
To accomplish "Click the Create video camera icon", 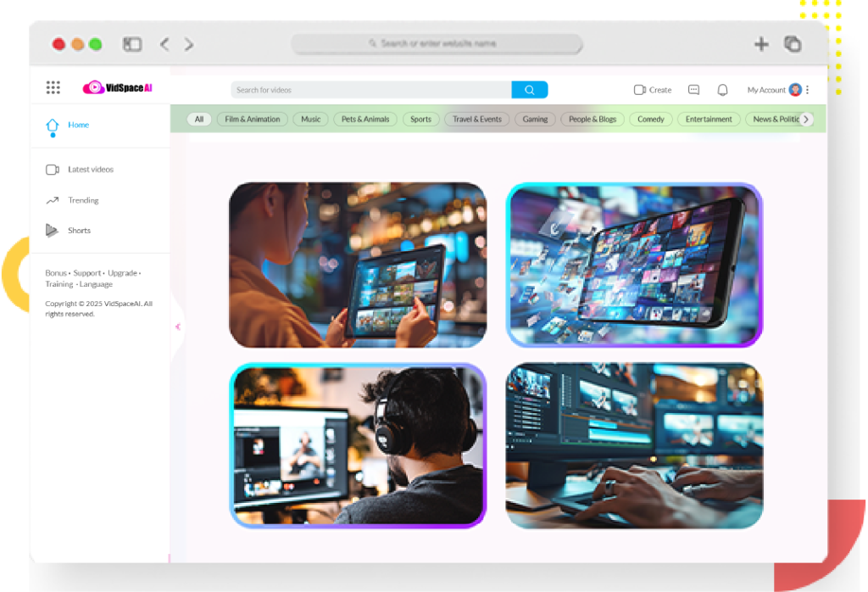I will point(640,90).
